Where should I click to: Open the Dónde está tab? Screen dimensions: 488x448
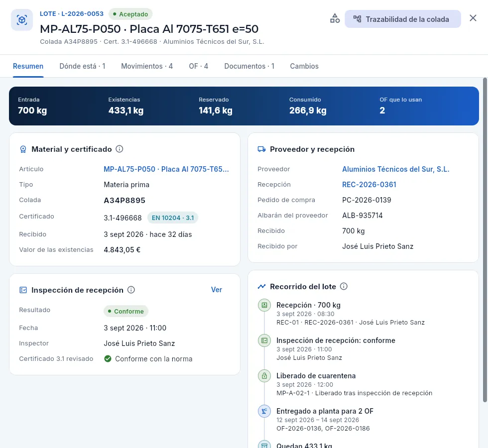[83, 66]
